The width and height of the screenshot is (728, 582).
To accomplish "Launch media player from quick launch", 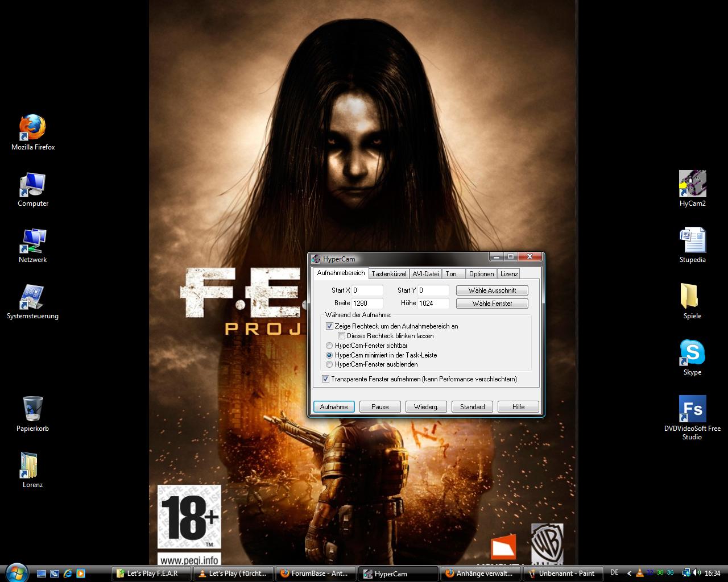I will click(80, 573).
